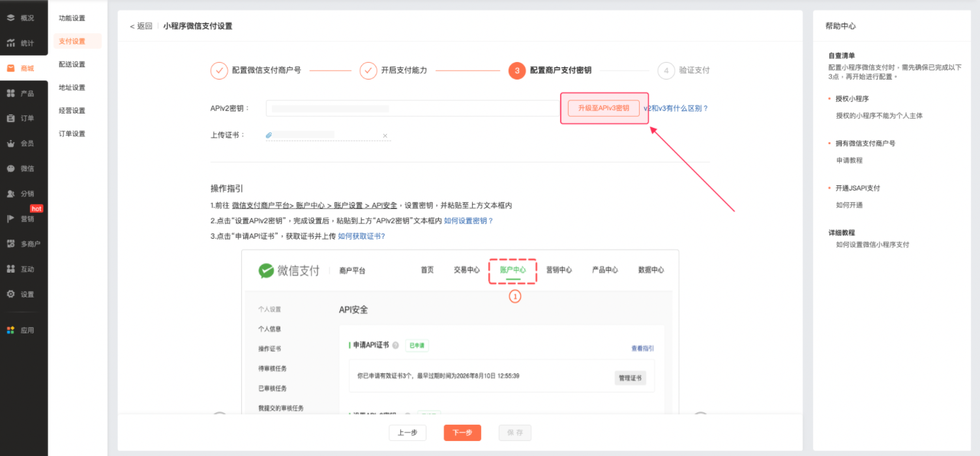
Task: Click the 自查清单 heading
Action: pos(842,56)
